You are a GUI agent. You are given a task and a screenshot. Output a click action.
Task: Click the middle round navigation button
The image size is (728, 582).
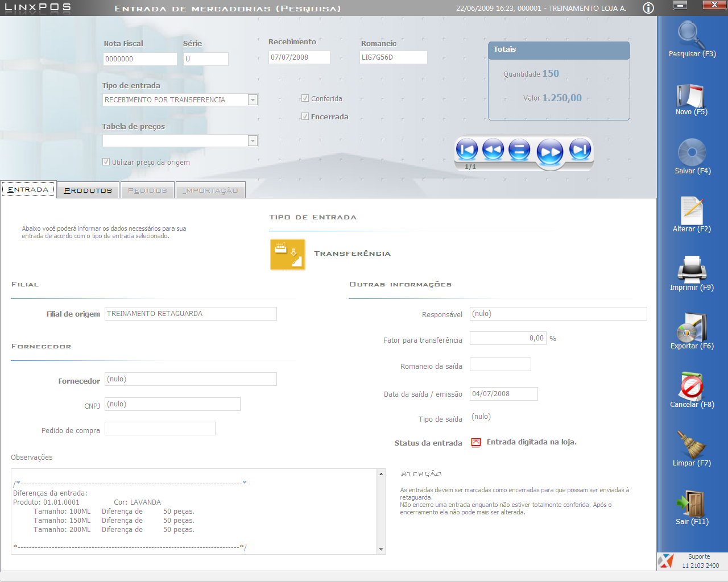pyautogui.click(x=519, y=150)
